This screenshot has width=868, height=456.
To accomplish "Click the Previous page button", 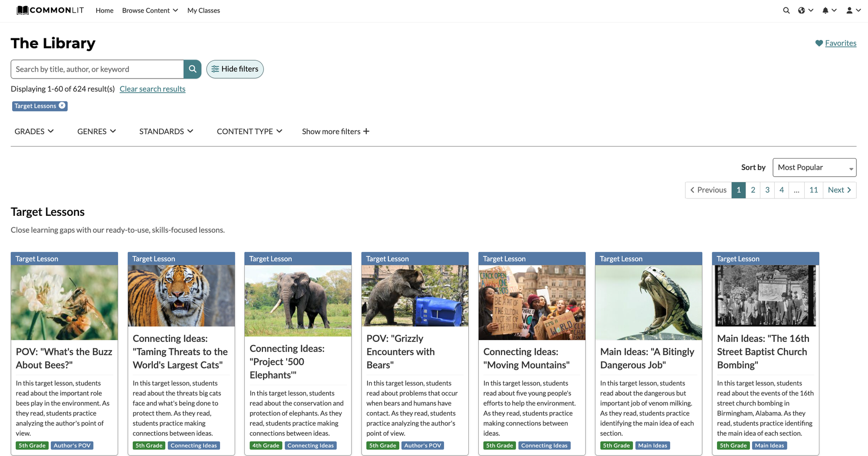I will coord(708,190).
